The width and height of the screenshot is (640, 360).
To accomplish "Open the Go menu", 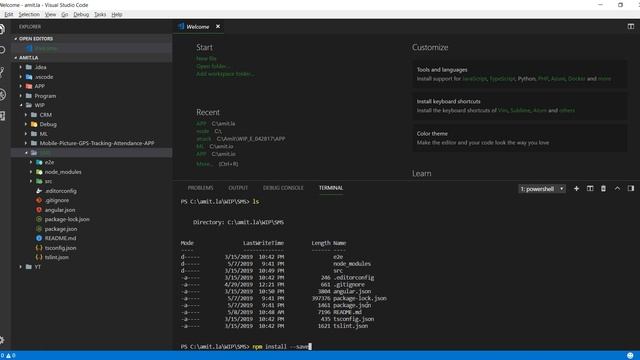I will point(64,14).
